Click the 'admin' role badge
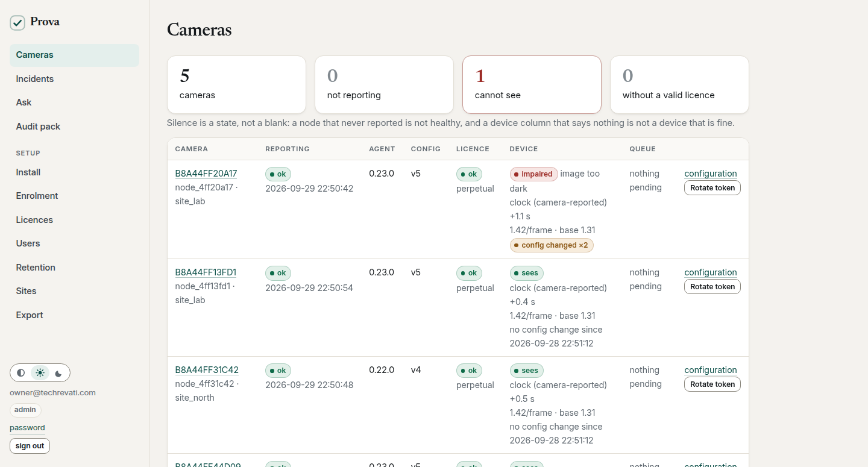 (25, 410)
